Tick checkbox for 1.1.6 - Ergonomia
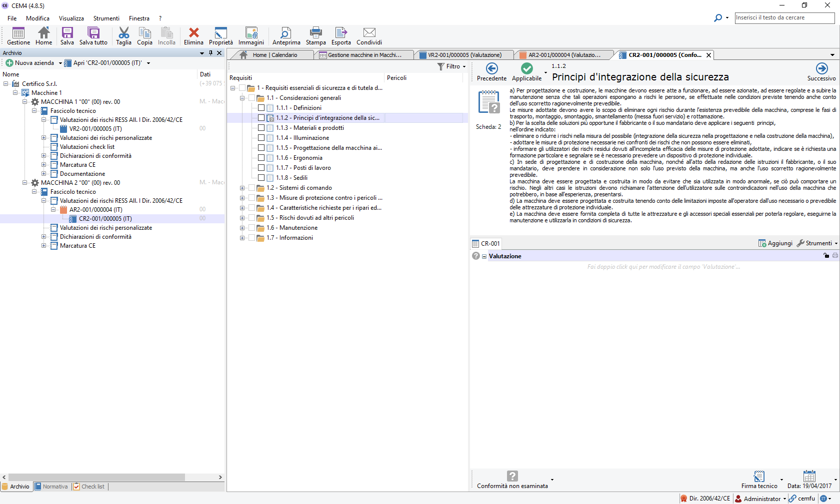 261,158
